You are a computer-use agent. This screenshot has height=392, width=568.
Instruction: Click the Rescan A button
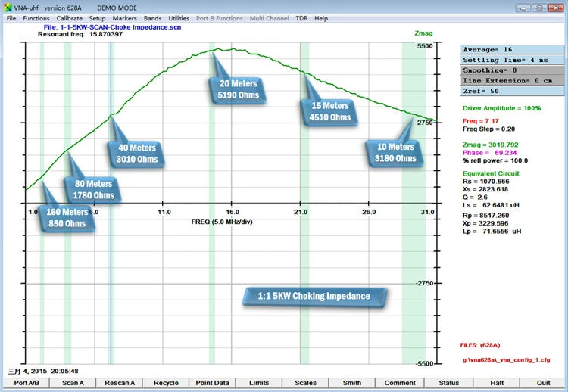pos(120,383)
